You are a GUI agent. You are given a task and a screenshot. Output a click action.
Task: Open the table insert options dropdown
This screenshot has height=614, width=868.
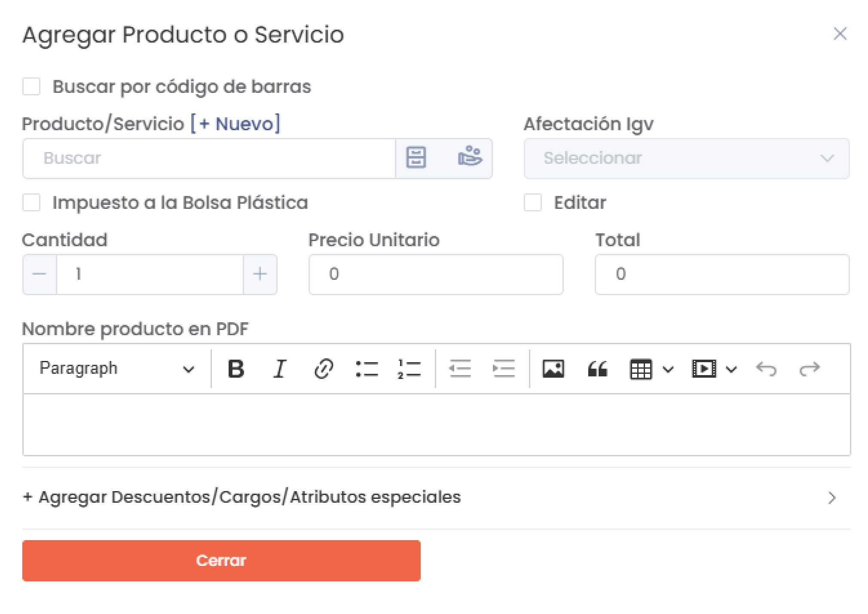click(x=667, y=368)
